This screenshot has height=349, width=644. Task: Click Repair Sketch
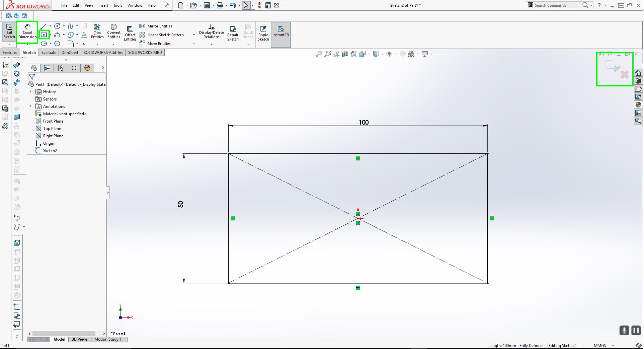point(233,33)
